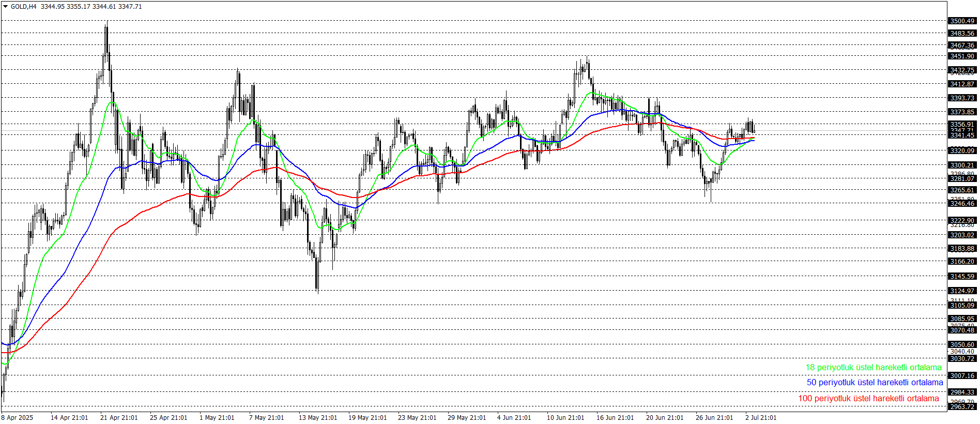Click the 16 Jun 21:01 time label
This screenshot has height=424, width=980.
pos(615,418)
